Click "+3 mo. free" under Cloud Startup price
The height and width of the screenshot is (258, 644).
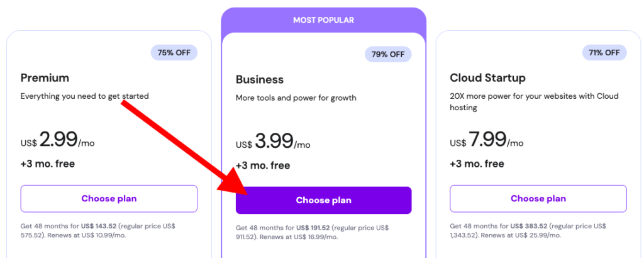(x=477, y=164)
